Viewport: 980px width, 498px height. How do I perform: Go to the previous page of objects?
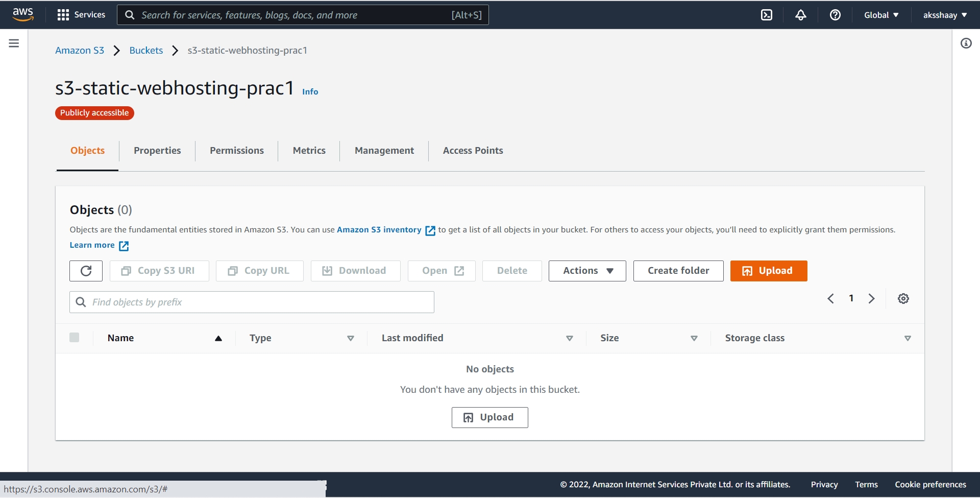(830, 298)
